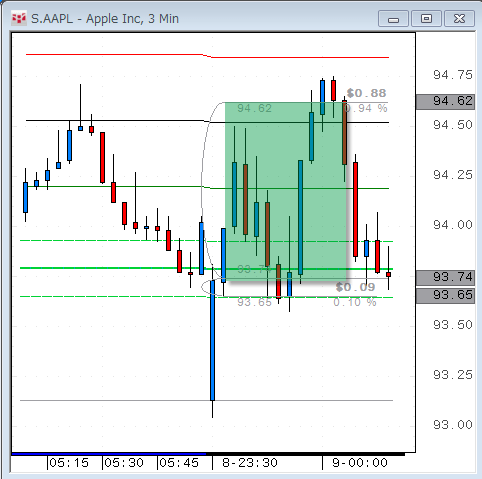482x479 pixels.
Task: Click the 93.74 price marker on scale
Action: click(445, 277)
